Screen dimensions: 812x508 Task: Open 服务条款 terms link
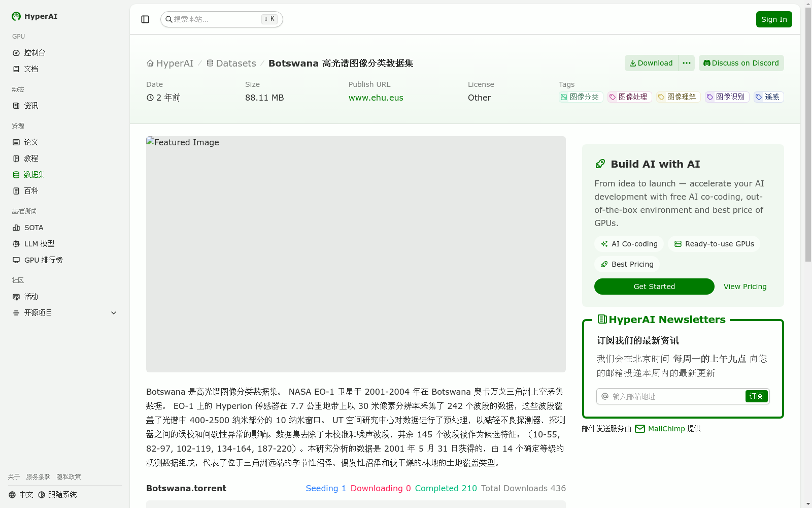click(x=39, y=477)
